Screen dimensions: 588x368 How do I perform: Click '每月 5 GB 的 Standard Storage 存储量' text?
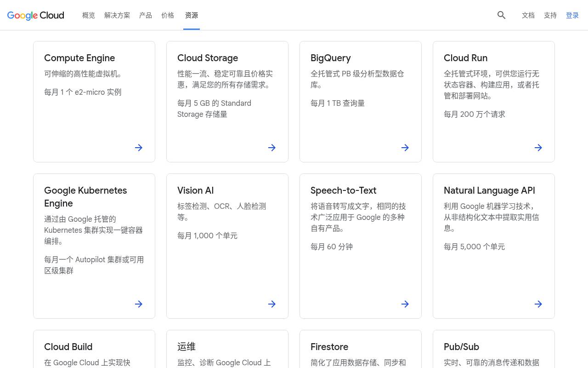click(x=215, y=109)
